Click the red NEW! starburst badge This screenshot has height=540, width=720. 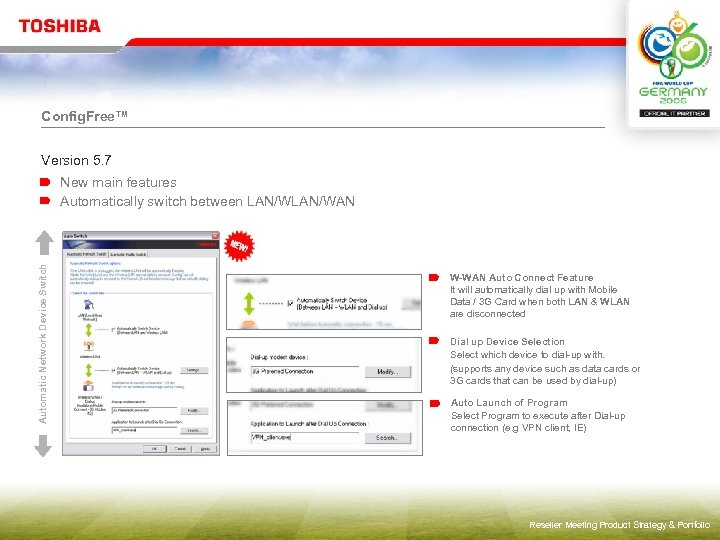point(239,246)
